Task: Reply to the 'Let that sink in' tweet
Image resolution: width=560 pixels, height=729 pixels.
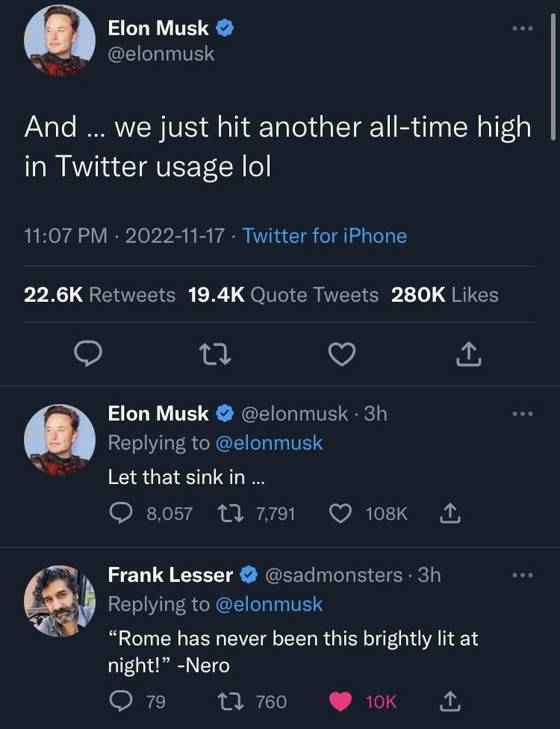Action: 120,513
